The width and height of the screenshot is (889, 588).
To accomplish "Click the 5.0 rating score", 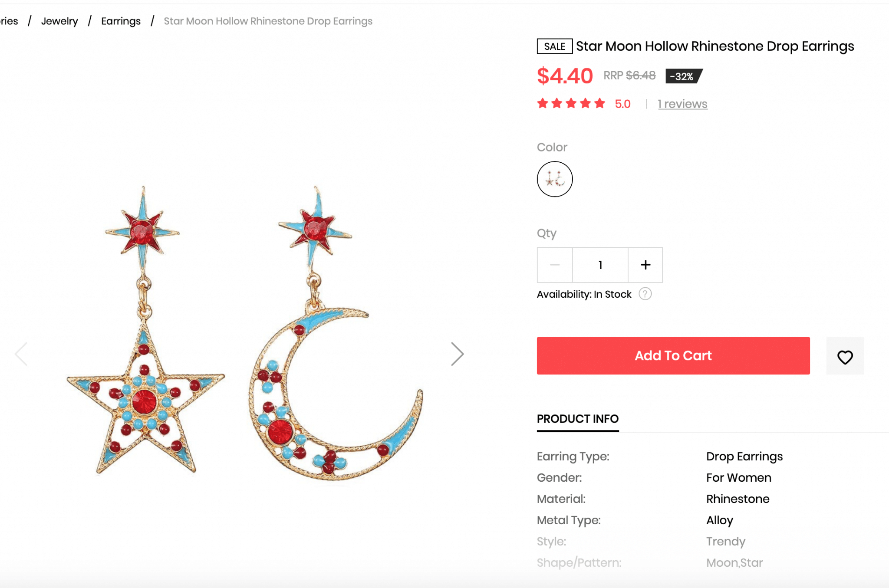I will pyautogui.click(x=622, y=104).
